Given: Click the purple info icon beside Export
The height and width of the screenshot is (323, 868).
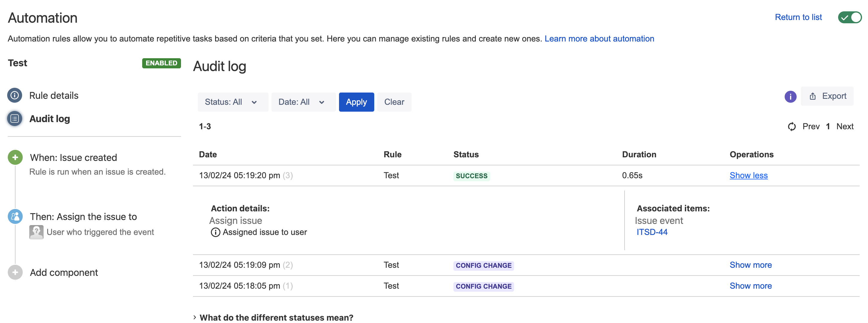Looking at the screenshot, I should pyautogui.click(x=790, y=96).
